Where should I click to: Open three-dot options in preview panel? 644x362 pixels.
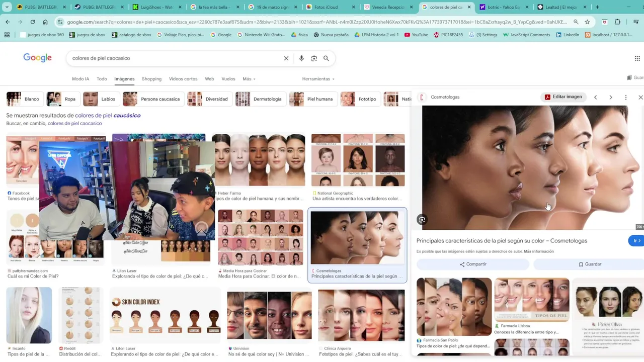[626, 97]
